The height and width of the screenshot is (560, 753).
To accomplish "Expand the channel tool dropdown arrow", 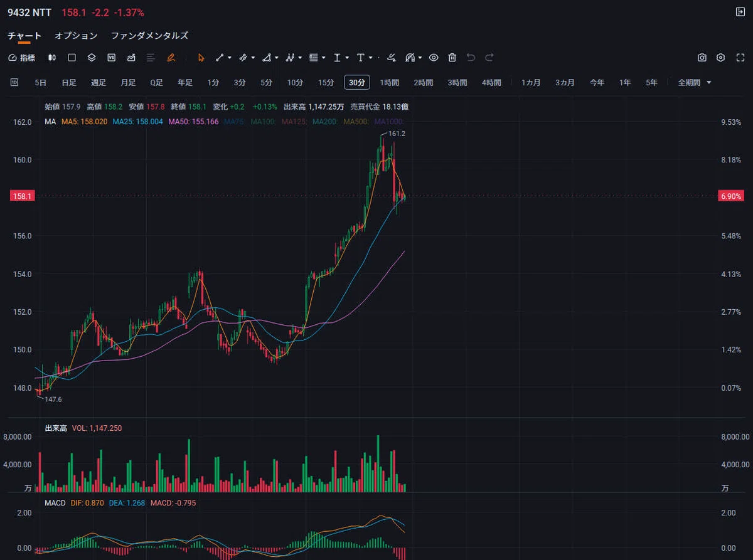I will 253,58.
